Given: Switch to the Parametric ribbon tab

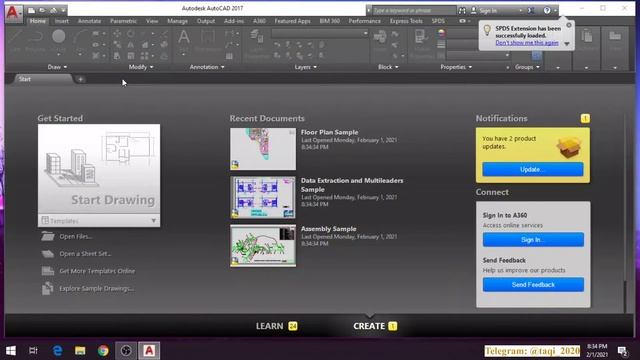Looking at the screenshot, I should pyautogui.click(x=123, y=21).
